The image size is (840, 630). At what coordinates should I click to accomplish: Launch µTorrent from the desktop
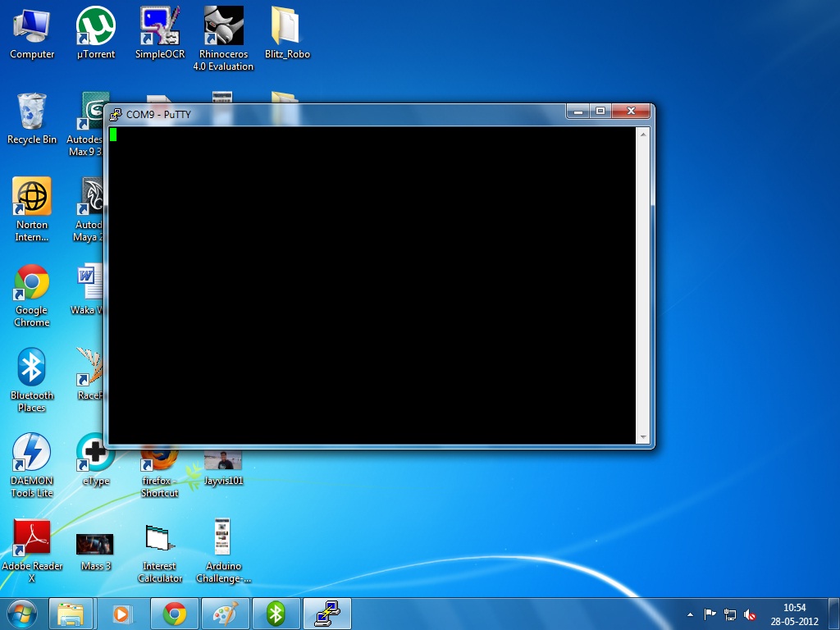pyautogui.click(x=94, y=25)
